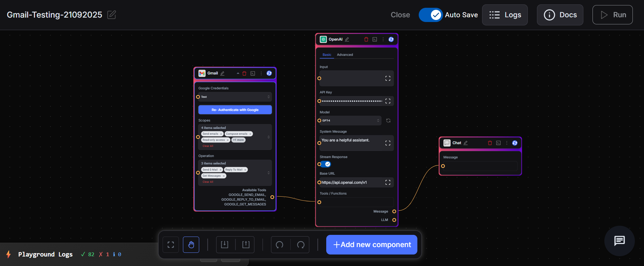Click the Add new component button
Screen dimensions: 644x266
click(372, 245)
